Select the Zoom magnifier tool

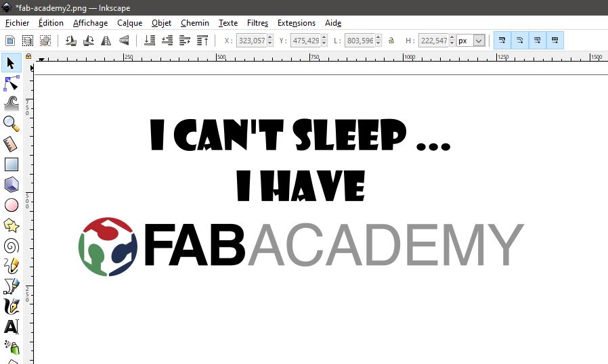pyautogui.click(x=12, y=124)
